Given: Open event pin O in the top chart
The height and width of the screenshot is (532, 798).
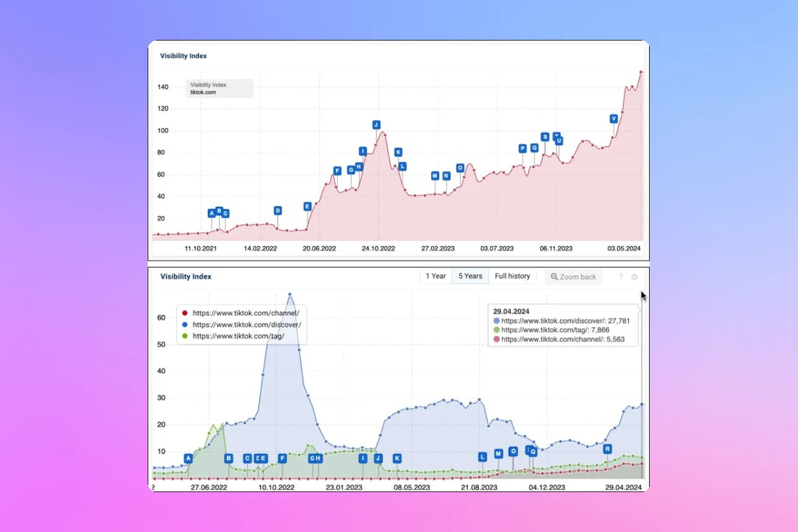Looking at the screenshot, I should pos(460,168).
